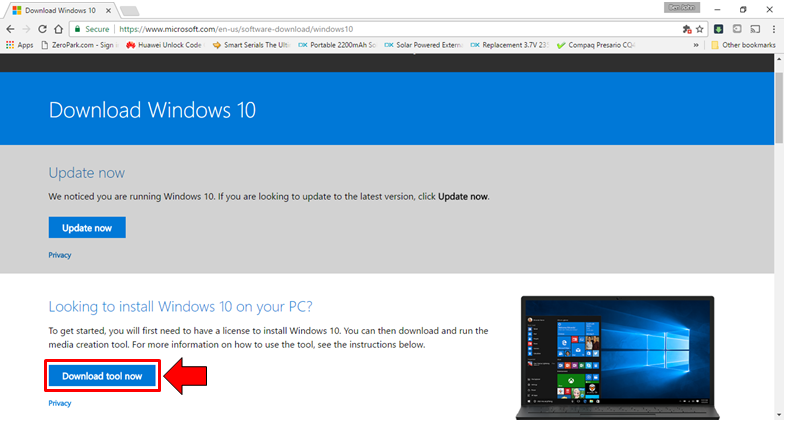Screen dimensions: 785x431
Task: Click the 'Looking to install Windows 10 on your PC?' heading
Action: click(180, 306)
